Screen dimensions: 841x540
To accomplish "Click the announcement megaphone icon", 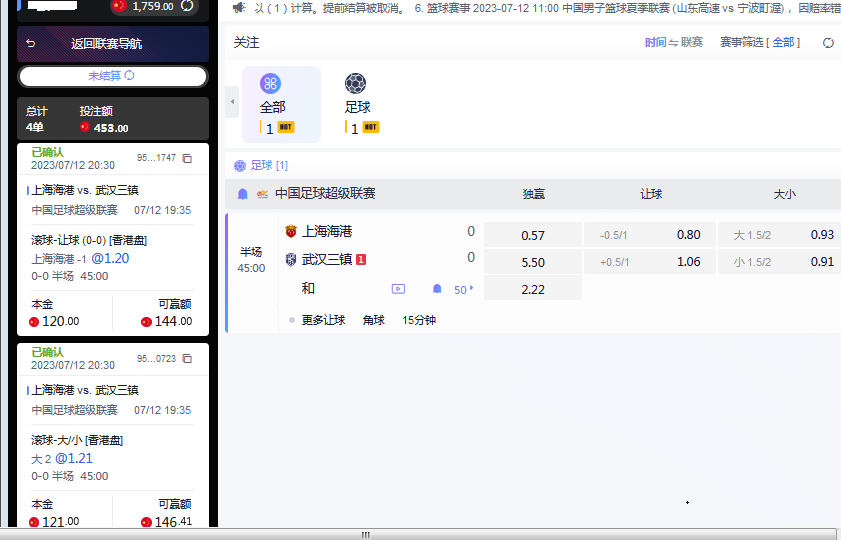I will [239, 8].
